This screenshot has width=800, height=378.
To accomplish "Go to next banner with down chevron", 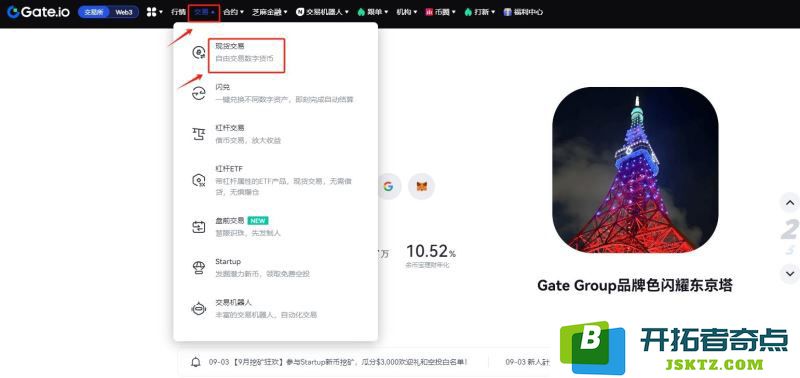I will click(790, 274).
